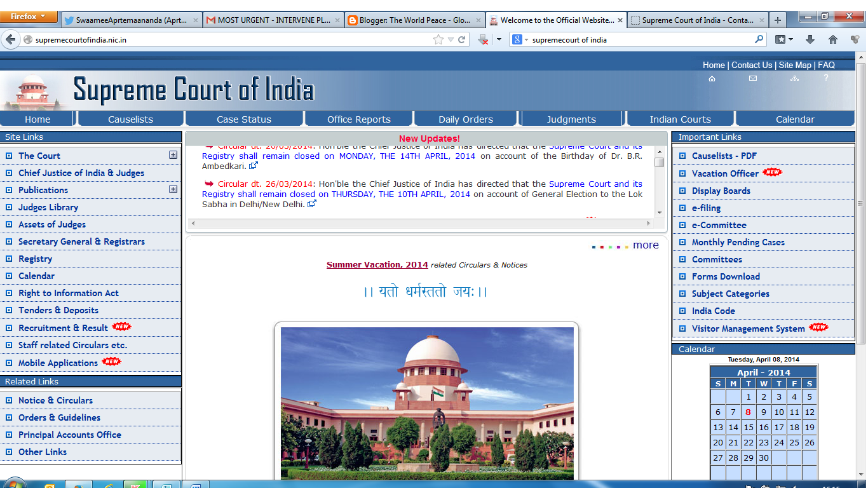Click the magnifier icon in the search box
Screen dimensions: 868x488
click(759, 39)
